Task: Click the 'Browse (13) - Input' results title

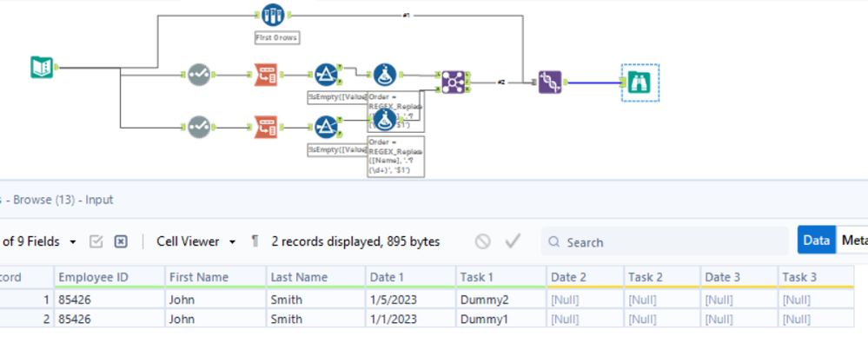Action: 63,200
